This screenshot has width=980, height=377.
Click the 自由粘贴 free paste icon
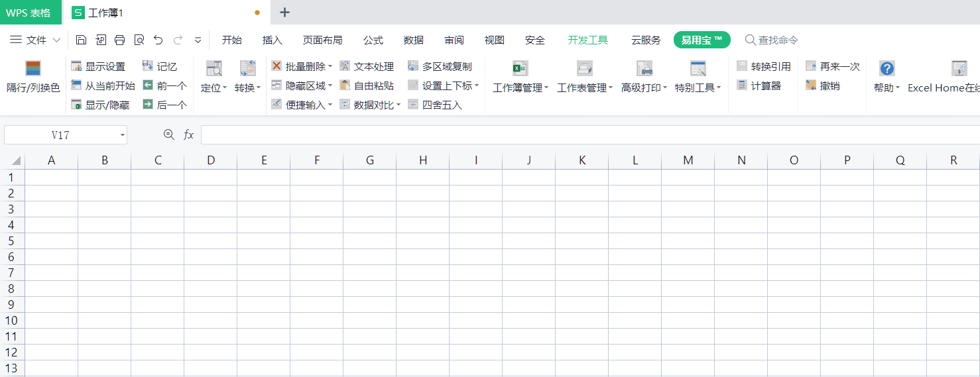(345, 85)
